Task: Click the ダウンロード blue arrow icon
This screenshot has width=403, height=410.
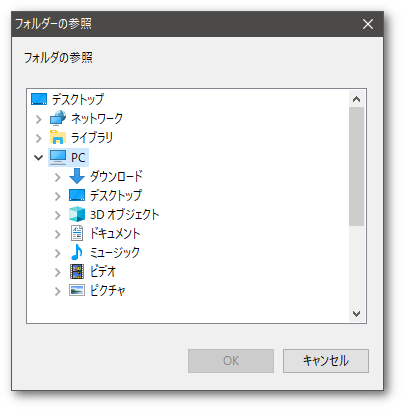Action: [x=77, y=176]
